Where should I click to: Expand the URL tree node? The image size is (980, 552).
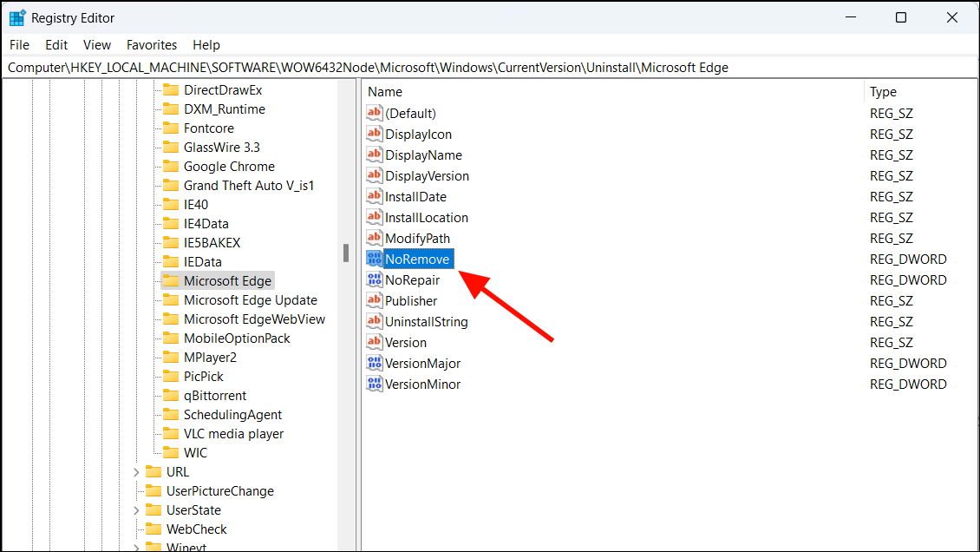[135, 471]
